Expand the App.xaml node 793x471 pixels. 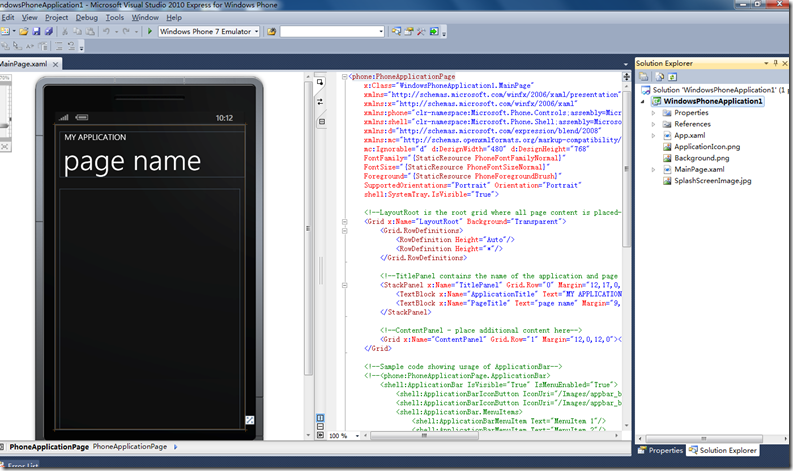coord(653,136)
